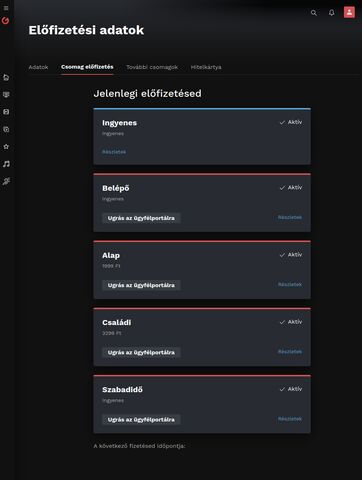Select the Csomag előfizetés tab
Image resolution: width=362 pixels, height=480 pixels.
tap(87, 67)
